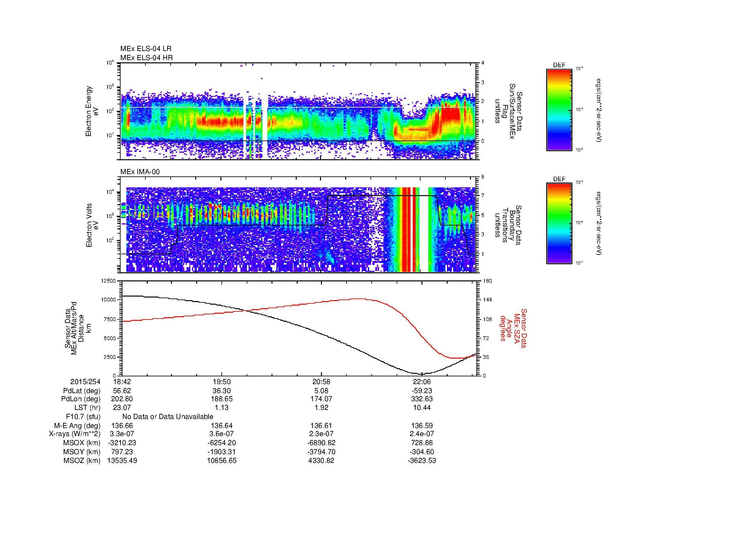
Task: Click the X-rays value 2.4e-07
Action: (422, 434)
